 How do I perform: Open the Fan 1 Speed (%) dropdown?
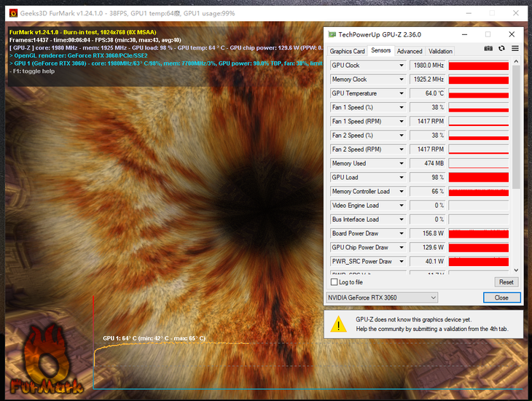pos(402,107)
